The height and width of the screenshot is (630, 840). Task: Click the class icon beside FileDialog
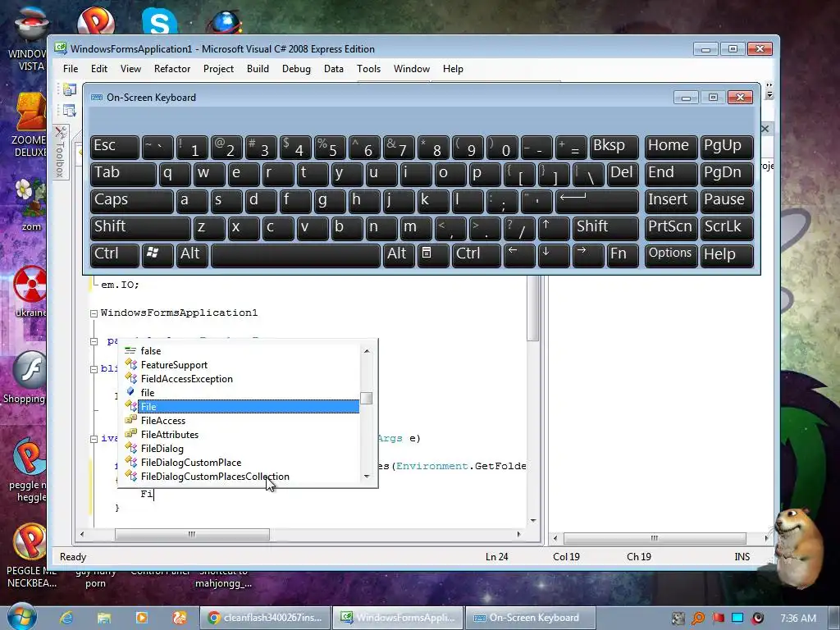point(130,448)
